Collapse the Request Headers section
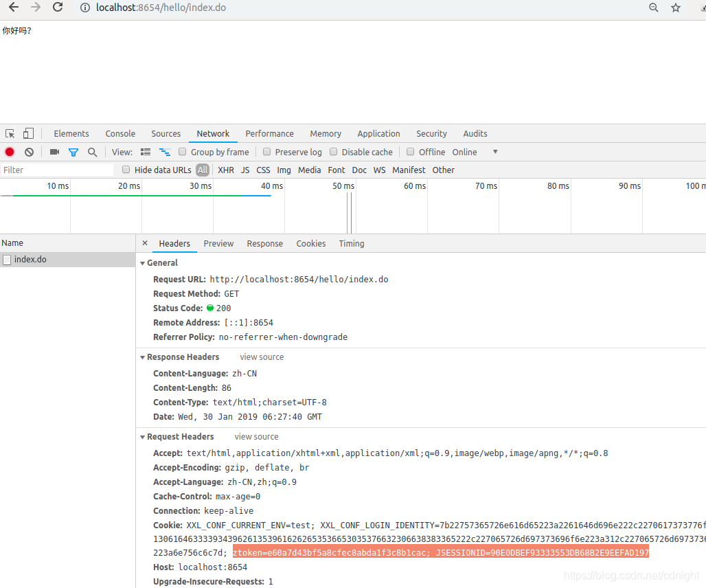 [x=142, y=437]
